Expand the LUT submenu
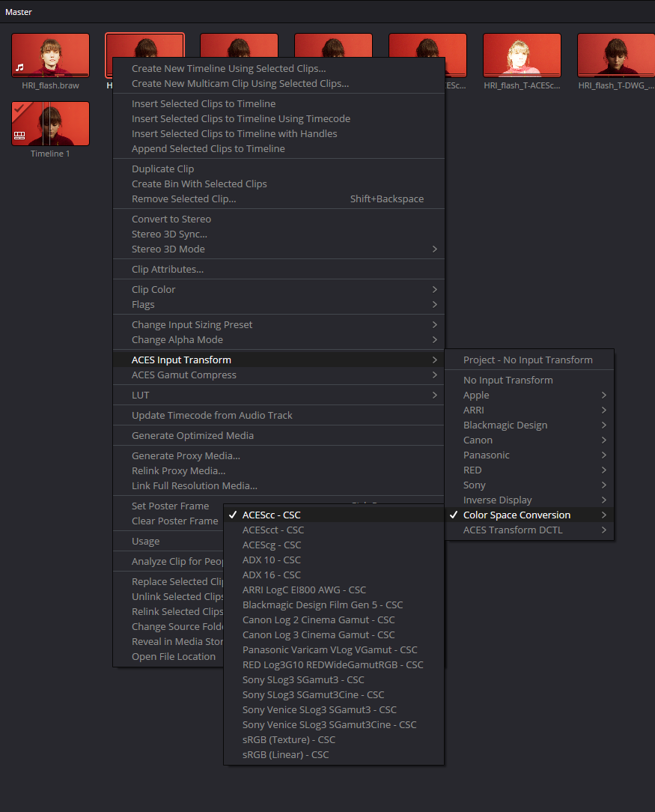The width and height of the screenshot is (655, 812). [x=141, y=395]
